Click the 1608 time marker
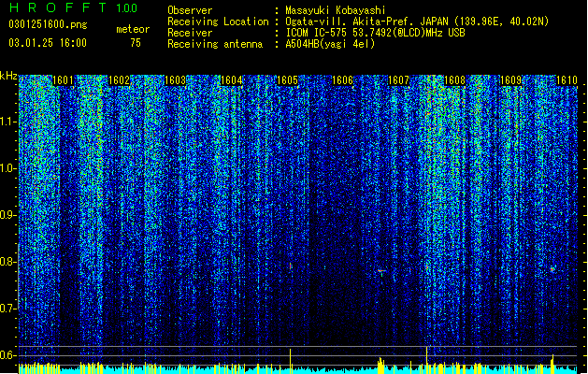Image resolution: width=588 pixels, height=374 pixels. [x=454, y=80]
